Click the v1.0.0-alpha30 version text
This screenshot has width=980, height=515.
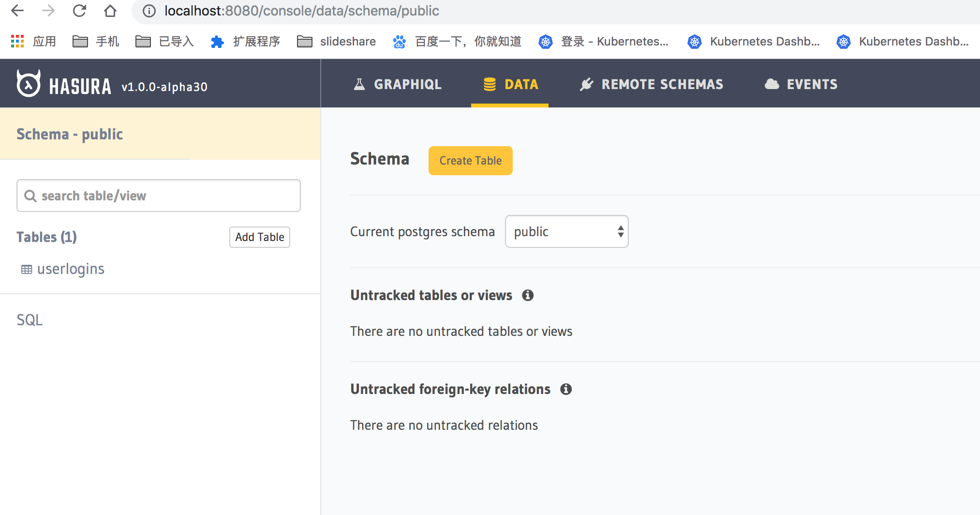coord(164,87)
